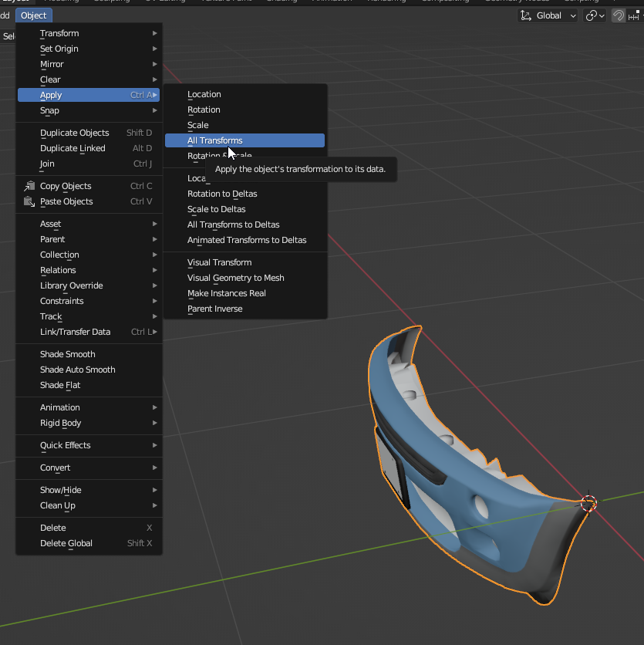Click Shade Smooth in the Object menu
This screenshot has width=644, height=645.
click(68, 354)
